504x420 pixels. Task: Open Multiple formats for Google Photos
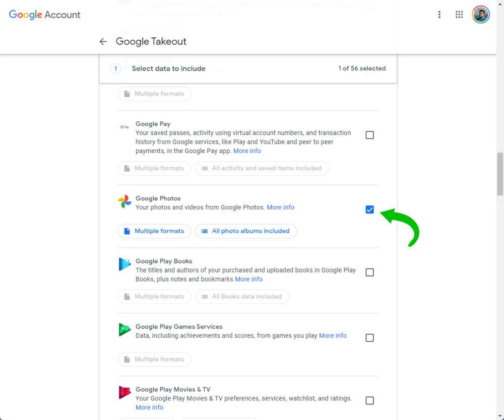coord(154,231)
